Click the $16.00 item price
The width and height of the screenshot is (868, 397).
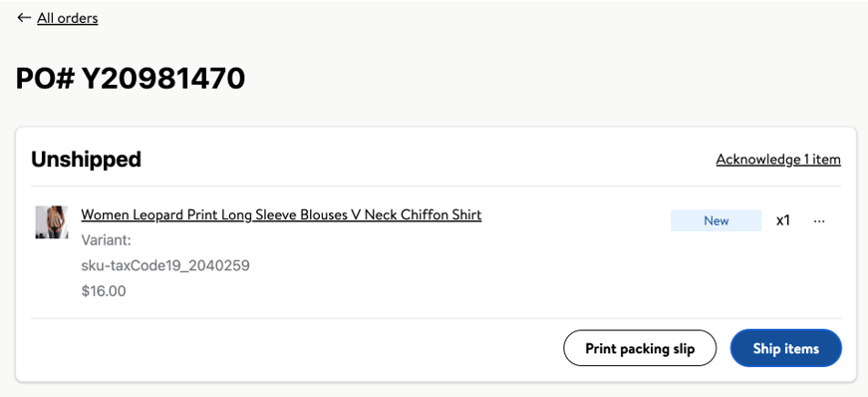click(104, 291)
